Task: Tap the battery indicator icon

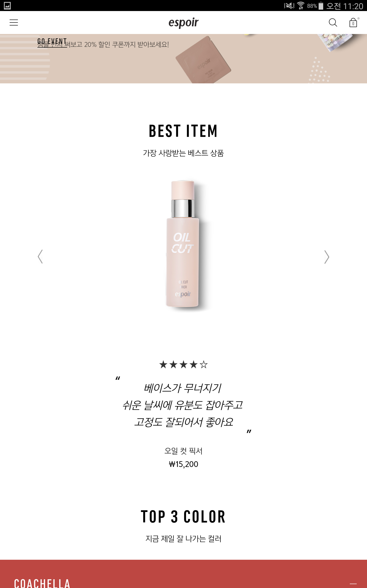Action: pos(321,5)
